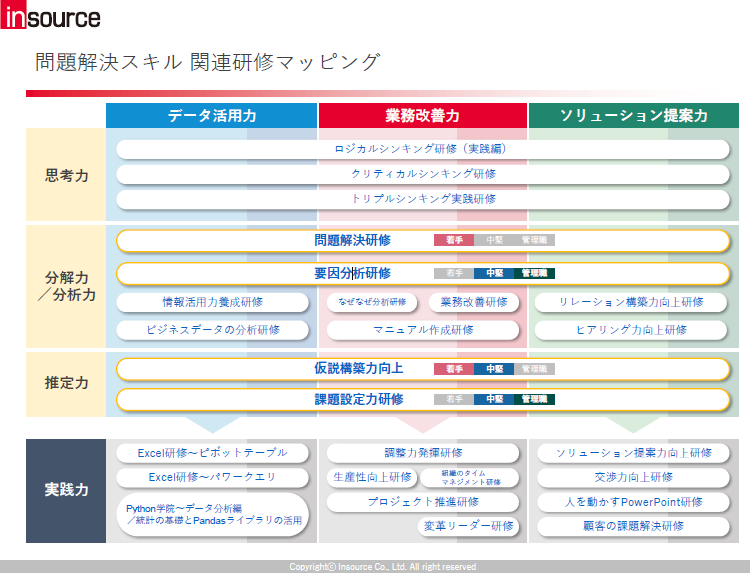Open Python学院～データ分析編
This screenshot has height=573, width=750.
click(212, 515)
